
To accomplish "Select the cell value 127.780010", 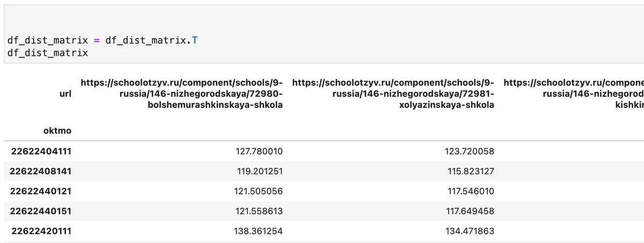I will pyautogui.click(x=259, y=152).
